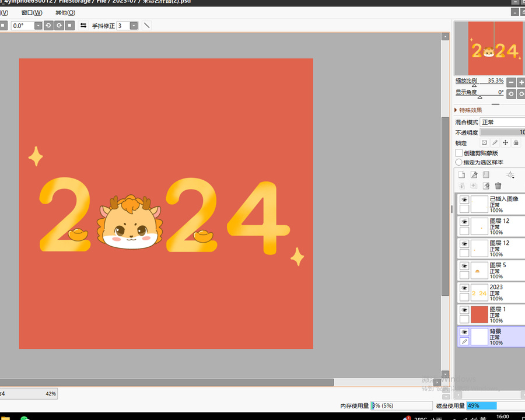This screenshot has width=525, height=420.
Task: Open the 其他(O) menu
Action: [65, 13]
